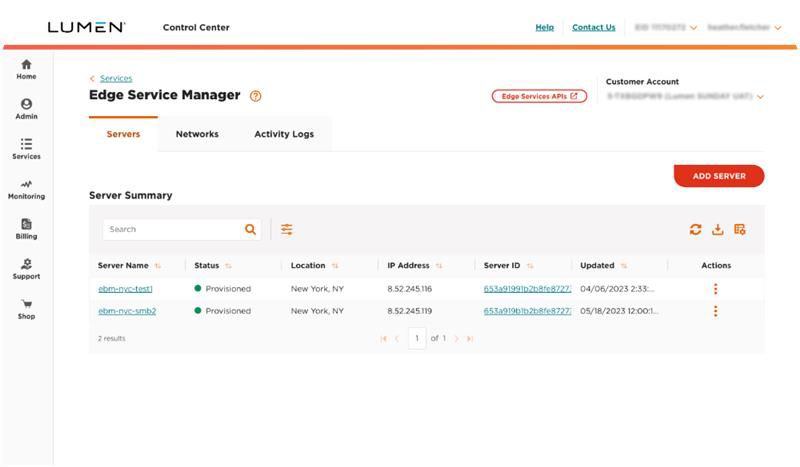Click the help question mark beside Edge Service Manager
The image size is (800, 467).
coord(255,95)
